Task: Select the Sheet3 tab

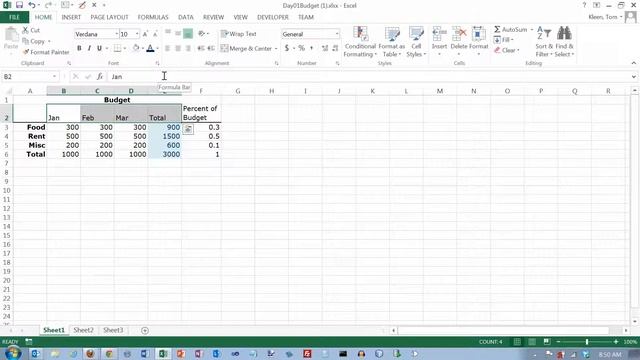Action: coord(113,330)
